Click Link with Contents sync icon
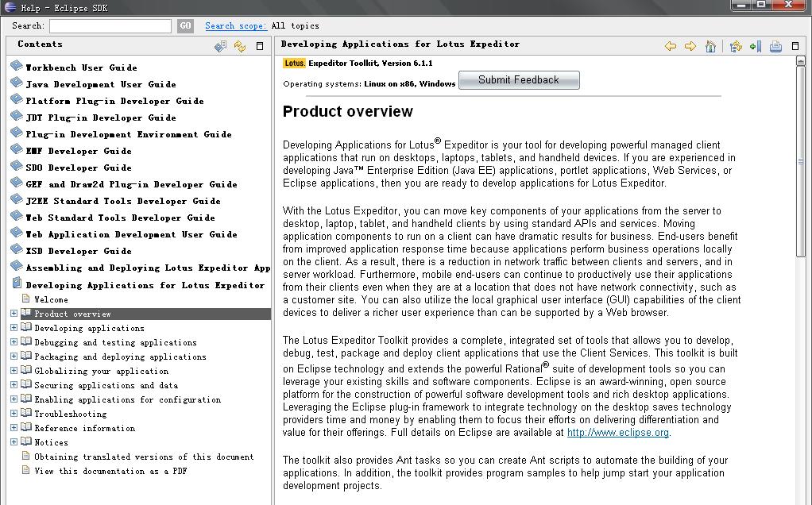This screenshot has height=505, width=812. pos(240,46)
